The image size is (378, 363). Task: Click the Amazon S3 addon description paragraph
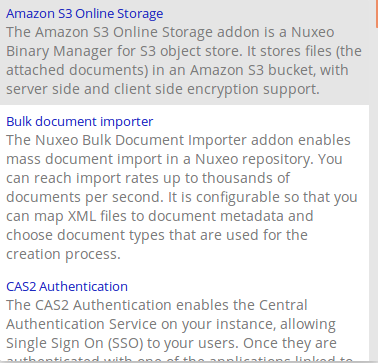184,61
